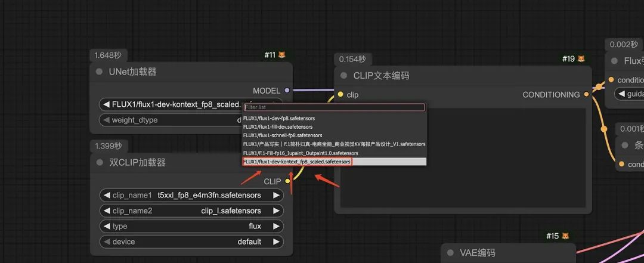Click the 0.154秒 timing badge
Image resolution: width=644 pixels, height=263 pixels.
point(352,59)
